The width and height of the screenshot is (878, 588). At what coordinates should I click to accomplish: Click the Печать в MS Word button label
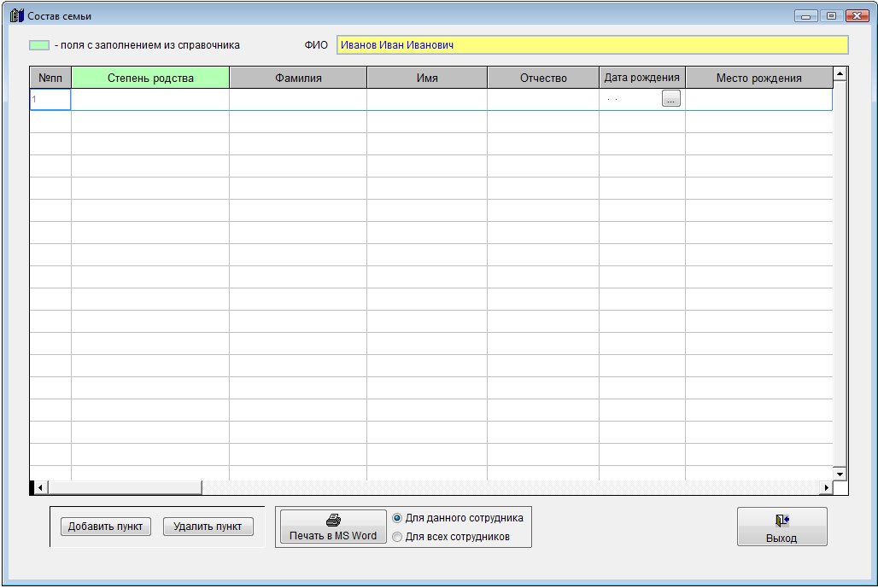[333, 535]
